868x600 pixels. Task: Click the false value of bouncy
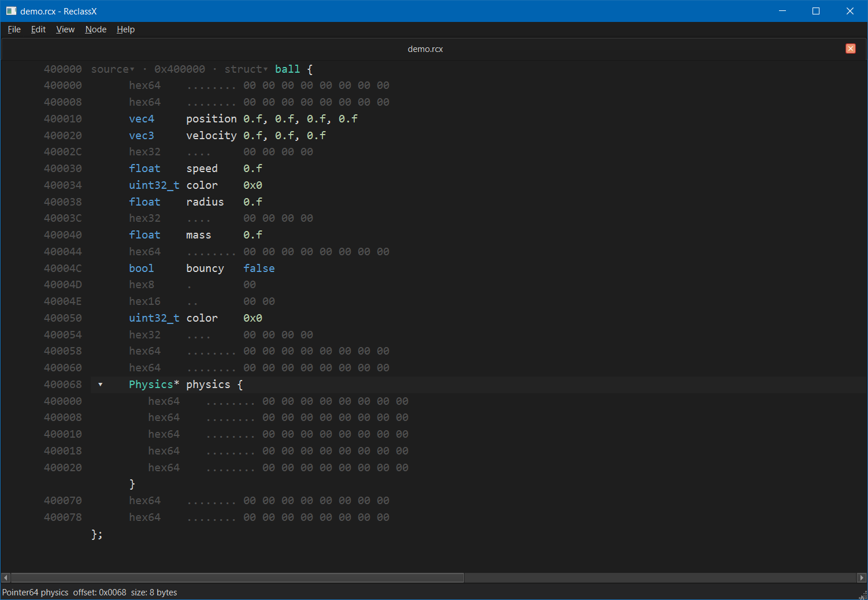click(259, 269)
